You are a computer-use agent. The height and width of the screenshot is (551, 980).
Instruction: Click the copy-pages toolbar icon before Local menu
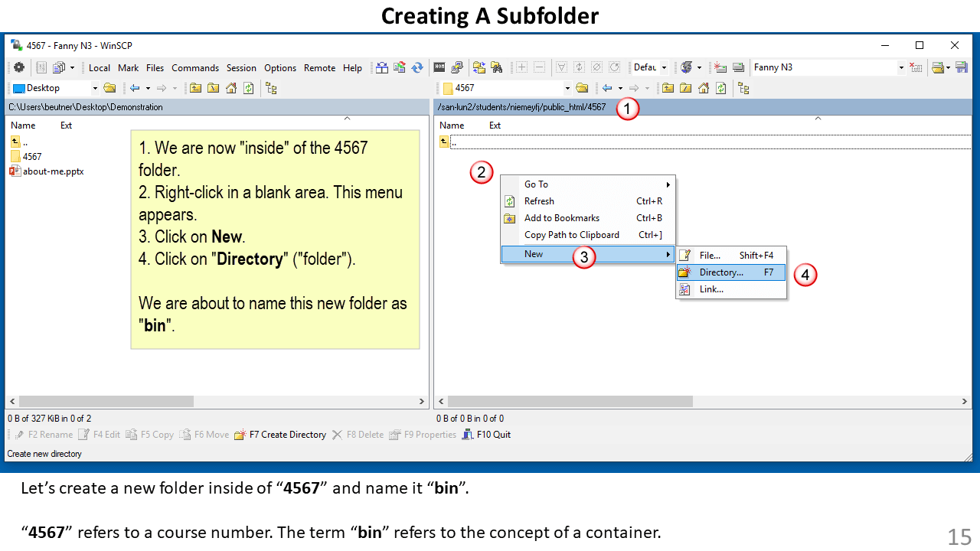point(58,67)
